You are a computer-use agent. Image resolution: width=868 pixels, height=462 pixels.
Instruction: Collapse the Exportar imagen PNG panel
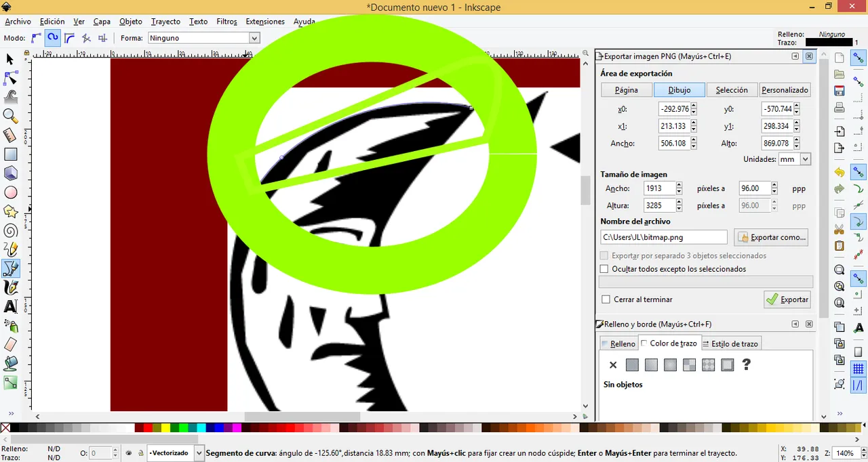click(795, 57)
